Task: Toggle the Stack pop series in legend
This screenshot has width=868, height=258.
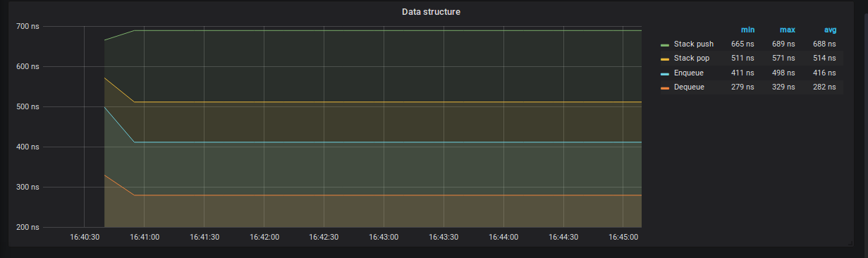Action: pos(692,59)
